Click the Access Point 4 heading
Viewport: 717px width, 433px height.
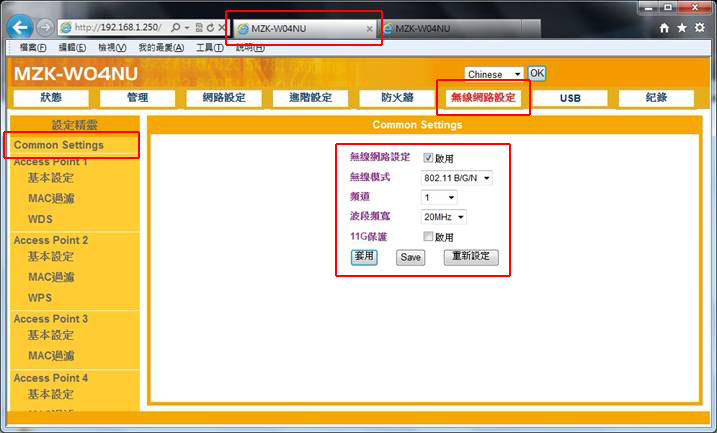[x=51, y=378]
